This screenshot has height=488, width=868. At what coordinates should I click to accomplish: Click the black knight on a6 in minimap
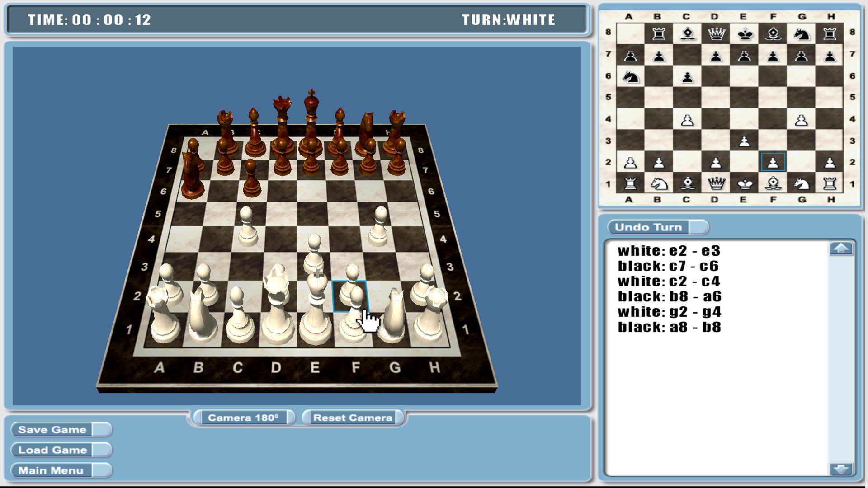(x=631, y=77)
